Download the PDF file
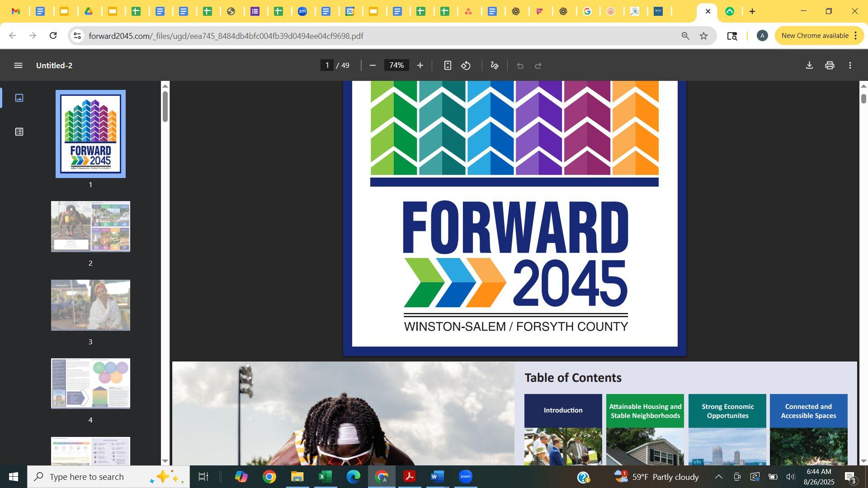The height and width of the screenshot is (488, 868). 809,66
